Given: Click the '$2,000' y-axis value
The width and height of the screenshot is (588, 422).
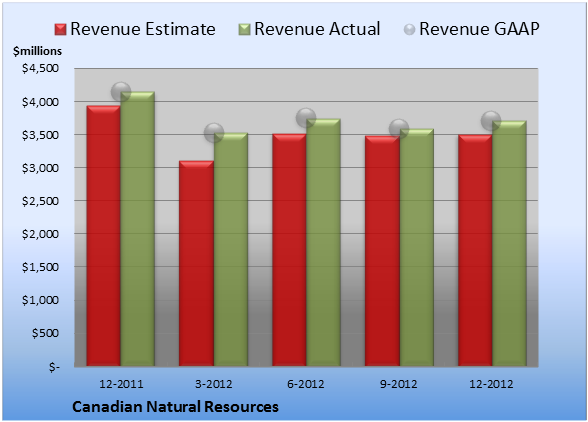Looking at the screenshot, I should (x=40, y=234).
